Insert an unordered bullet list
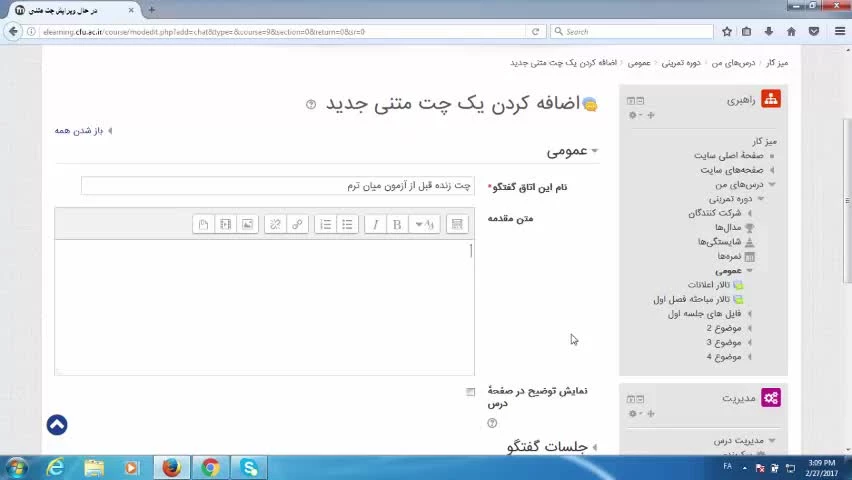852x480 pixels. [x=347, y=225]
